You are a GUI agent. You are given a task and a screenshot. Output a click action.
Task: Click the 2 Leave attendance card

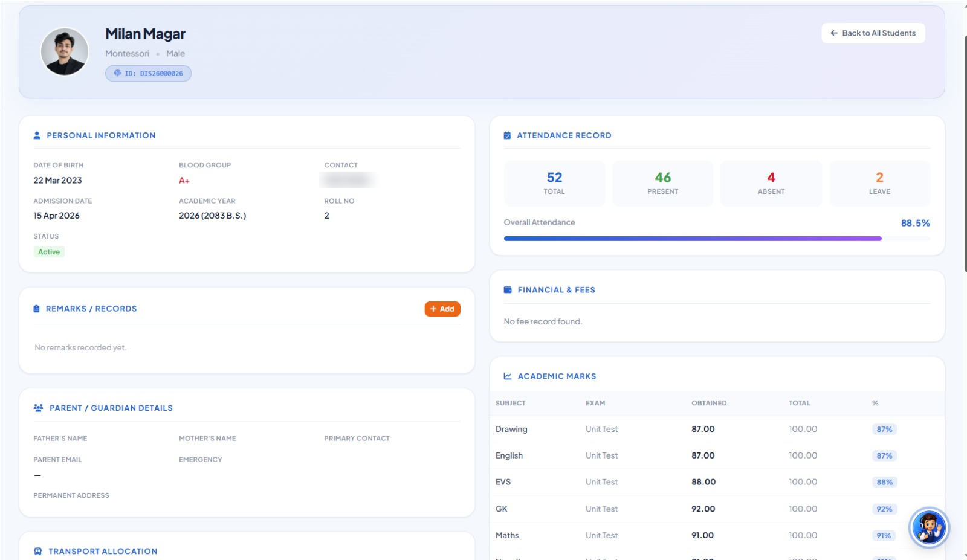879,183
